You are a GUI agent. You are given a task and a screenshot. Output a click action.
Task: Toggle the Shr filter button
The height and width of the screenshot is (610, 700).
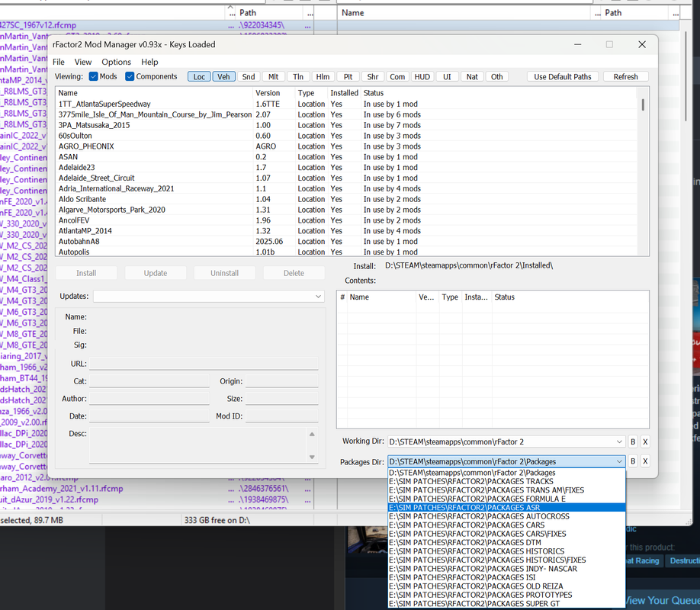(x=373, y=77)
